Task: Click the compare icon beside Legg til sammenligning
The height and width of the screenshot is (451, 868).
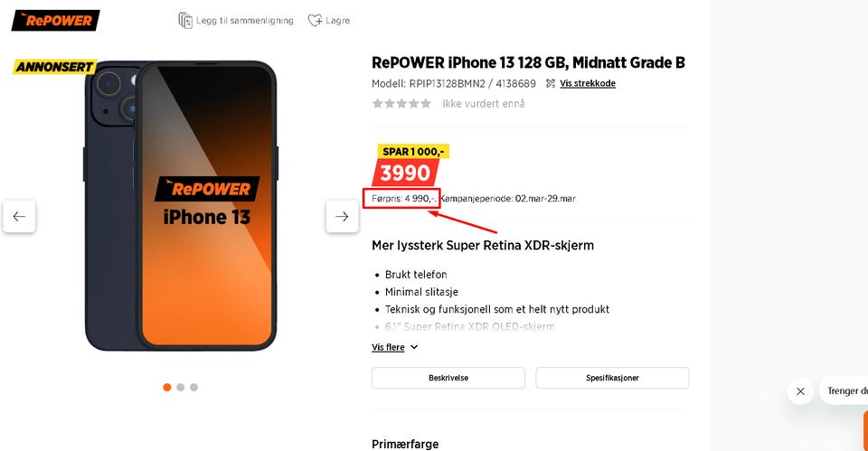Action: point(185,21)
